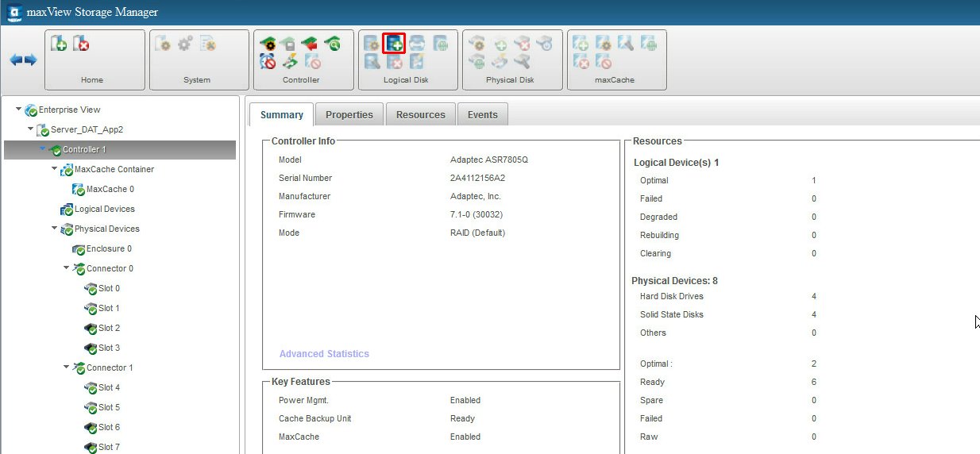The width and height of the screenshot is (980, 454).
Task: Click the highlighted Create Logical Device icon
Action: tap(394, 44)
